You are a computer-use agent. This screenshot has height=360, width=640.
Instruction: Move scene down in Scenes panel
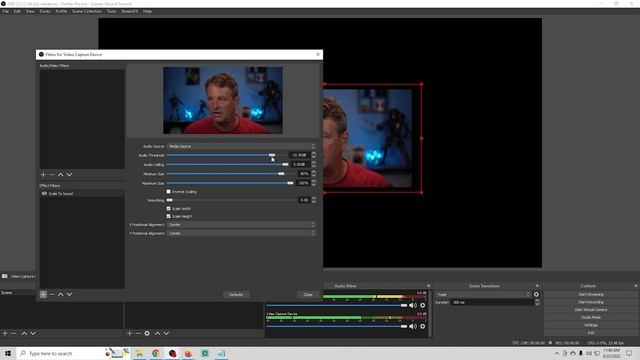click(x=33, y=333)
